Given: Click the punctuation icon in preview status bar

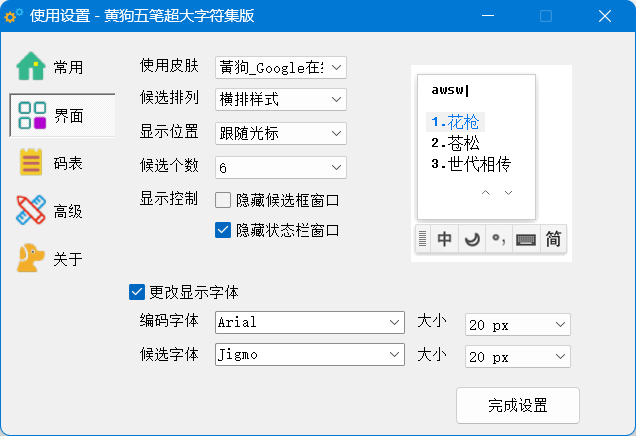Looking at the screenshot, I should [x=497, y=240].
